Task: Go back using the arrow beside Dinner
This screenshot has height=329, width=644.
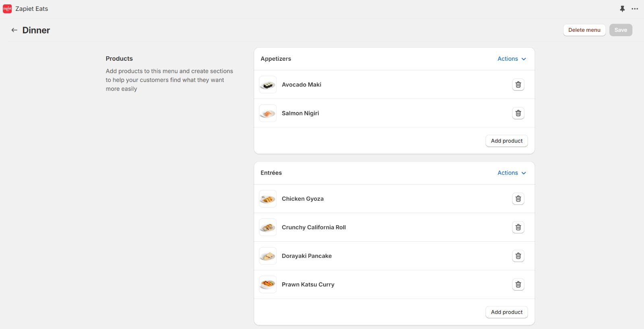Action: (14, 30)
